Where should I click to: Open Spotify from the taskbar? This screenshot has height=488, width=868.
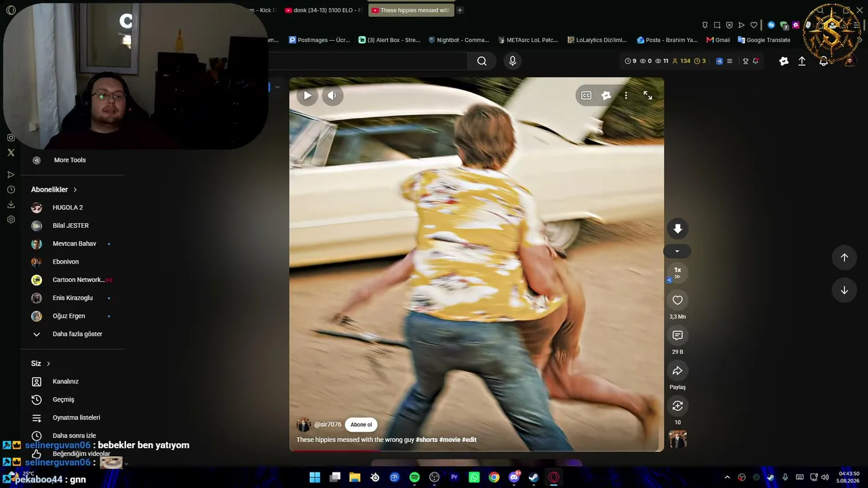click(x=414, y=477)
